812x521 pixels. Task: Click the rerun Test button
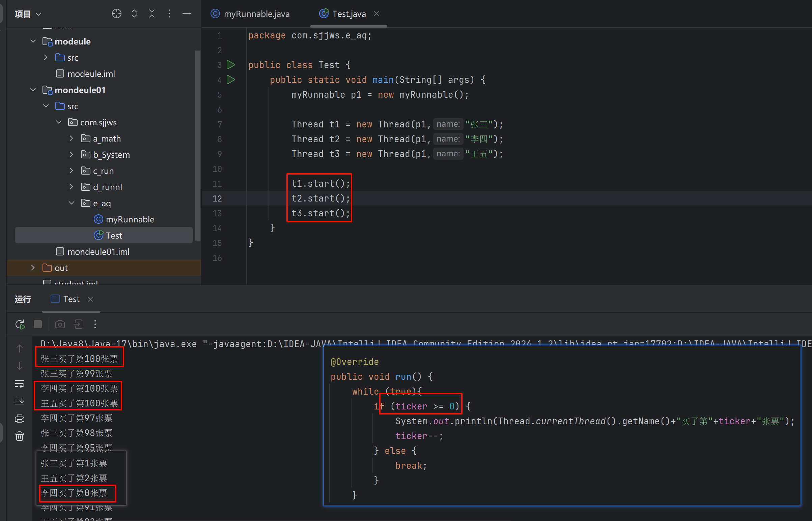pos(20,325)
